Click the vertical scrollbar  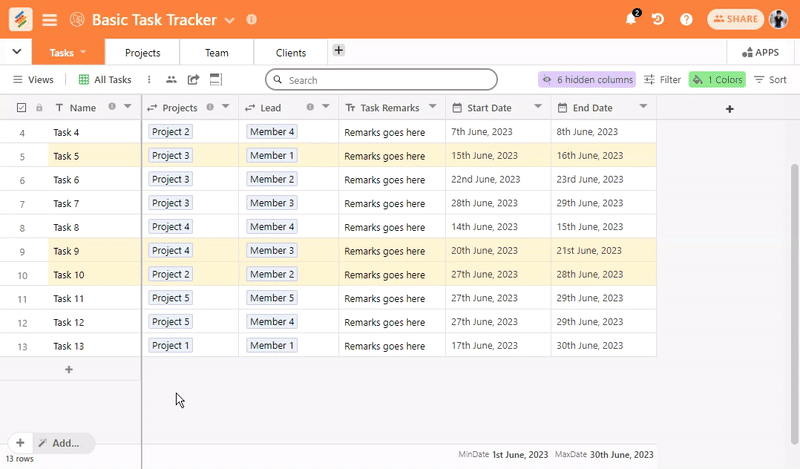794,304
